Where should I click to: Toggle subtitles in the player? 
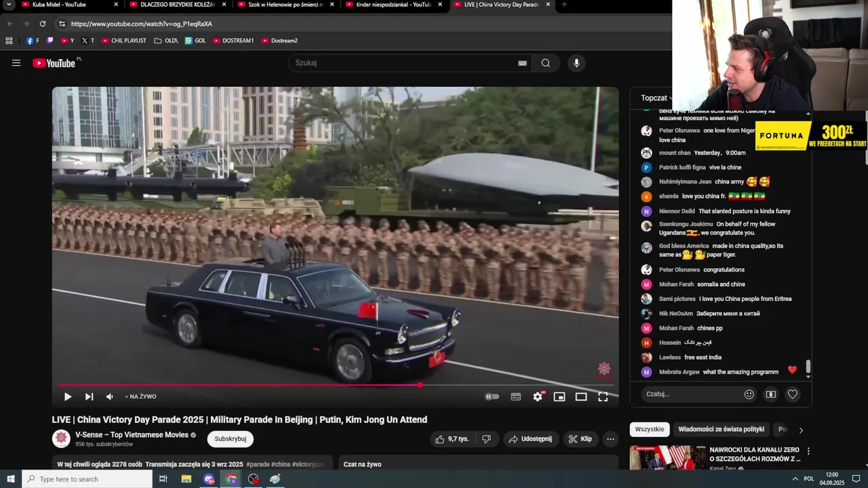[516, 396]
